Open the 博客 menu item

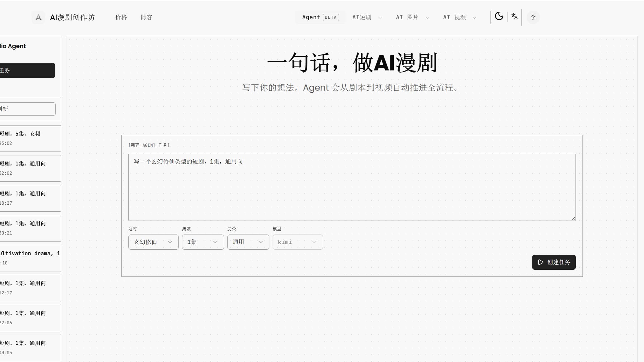tap(146, 17)
